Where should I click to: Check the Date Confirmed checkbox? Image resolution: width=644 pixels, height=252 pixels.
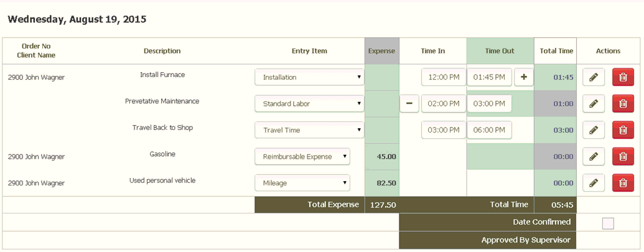coord(608,223)
